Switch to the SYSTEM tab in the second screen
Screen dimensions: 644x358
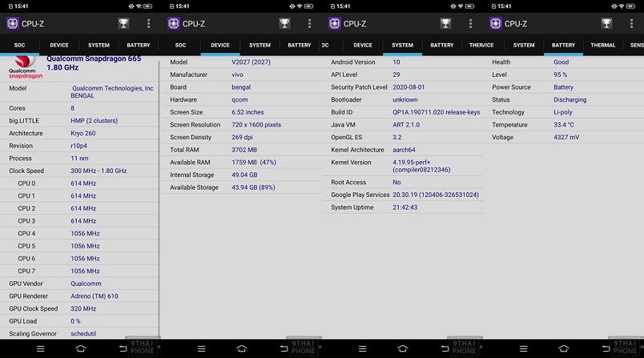pos(260,45)
